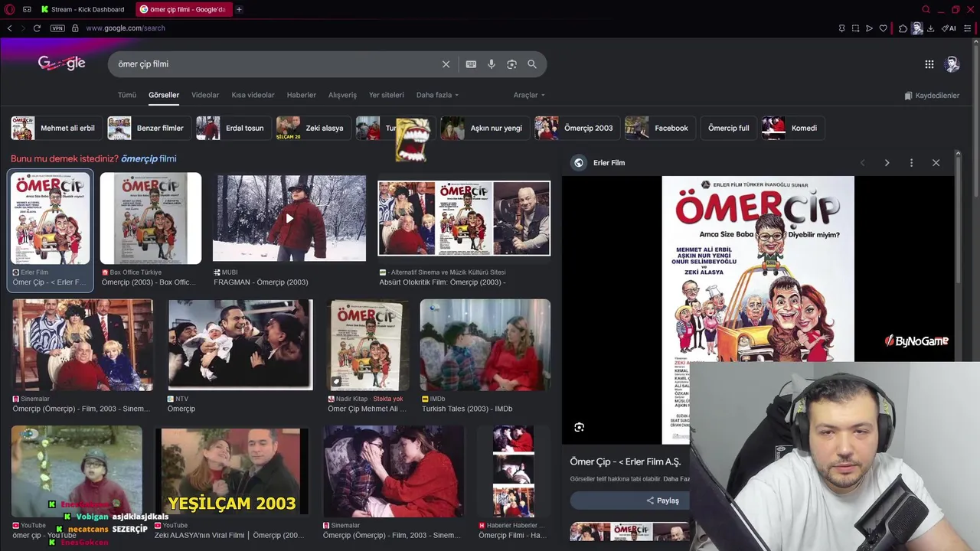
Task: Click the address bar URL
Action: 126,28
